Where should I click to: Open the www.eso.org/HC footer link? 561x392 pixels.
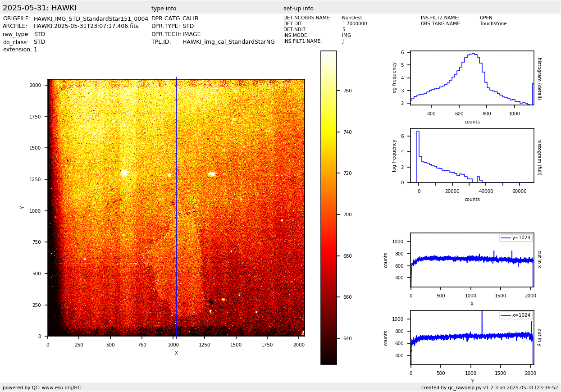[x=61, y=387]
